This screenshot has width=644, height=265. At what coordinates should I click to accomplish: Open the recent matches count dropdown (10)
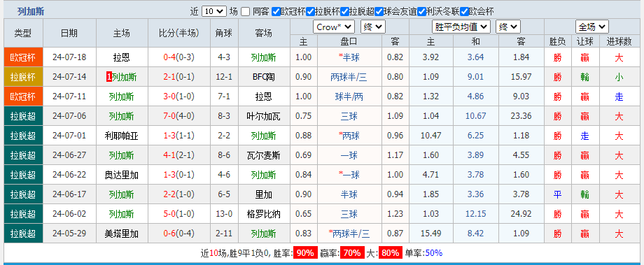point(214,11)
